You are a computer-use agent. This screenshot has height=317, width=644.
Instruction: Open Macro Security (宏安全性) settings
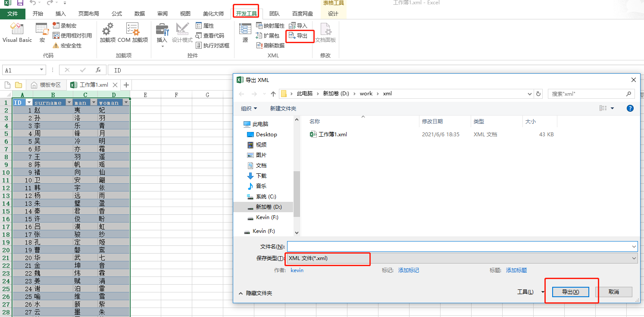[67, 45]
